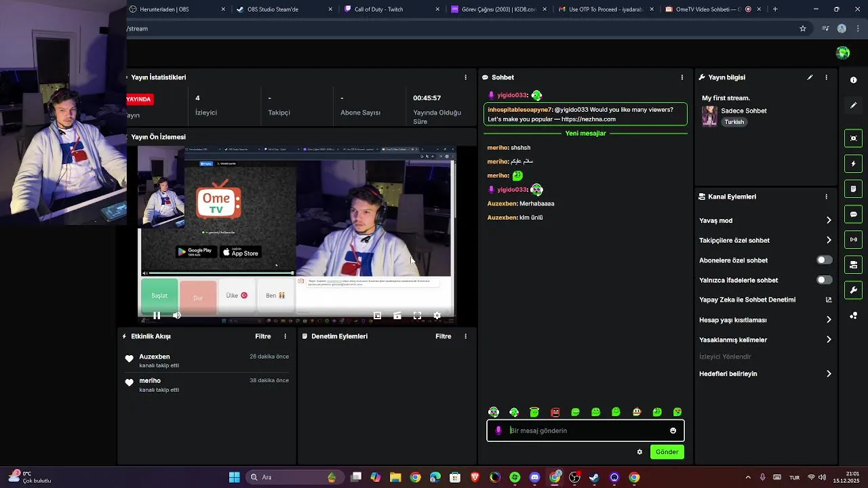Edit stream info with the pencil icon
Image resolution: width=868 pixels, height=488 pixels.
click(810, 77)
